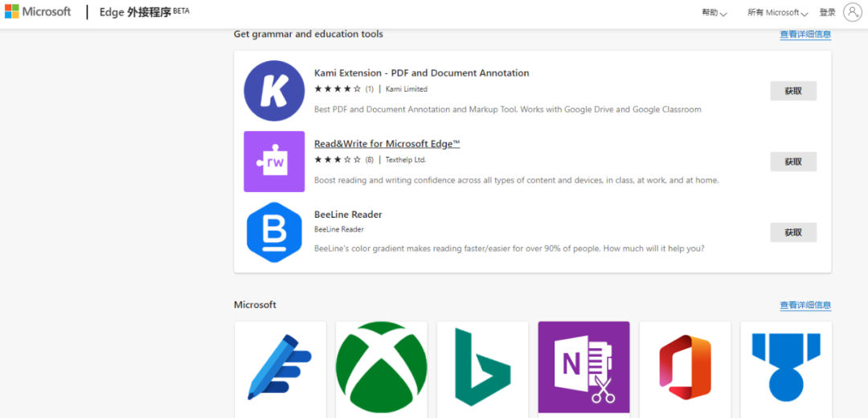868x418 pixels.
Task: Click the BeeLine color gradient description
Action: [x=510, y=248]
